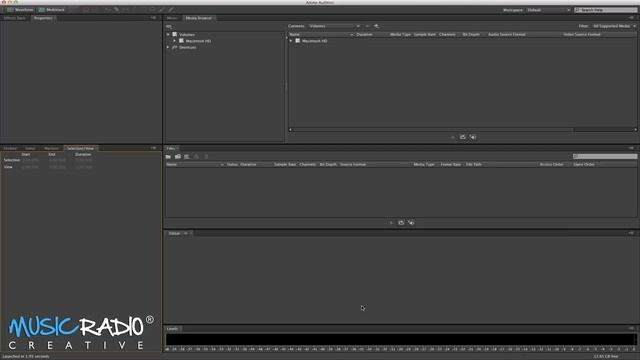Select the Selection/View tab
The image size is (640, 360).
coord(80,149)
